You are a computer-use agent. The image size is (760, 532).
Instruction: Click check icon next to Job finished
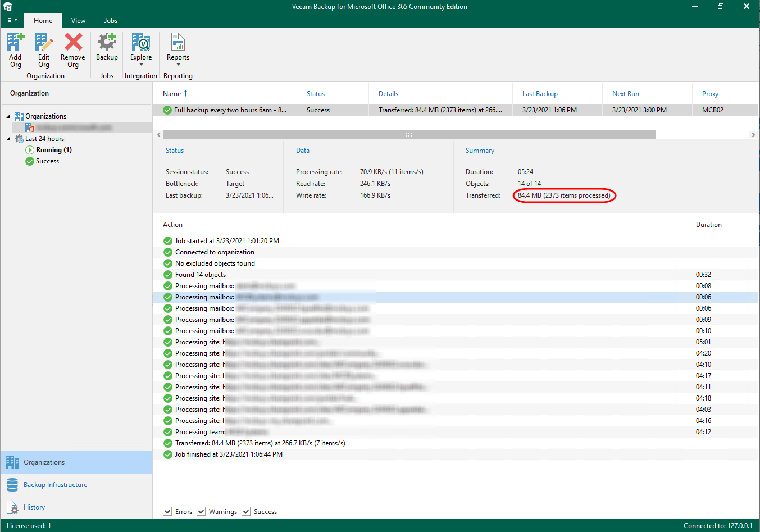(x=168, y=454)
